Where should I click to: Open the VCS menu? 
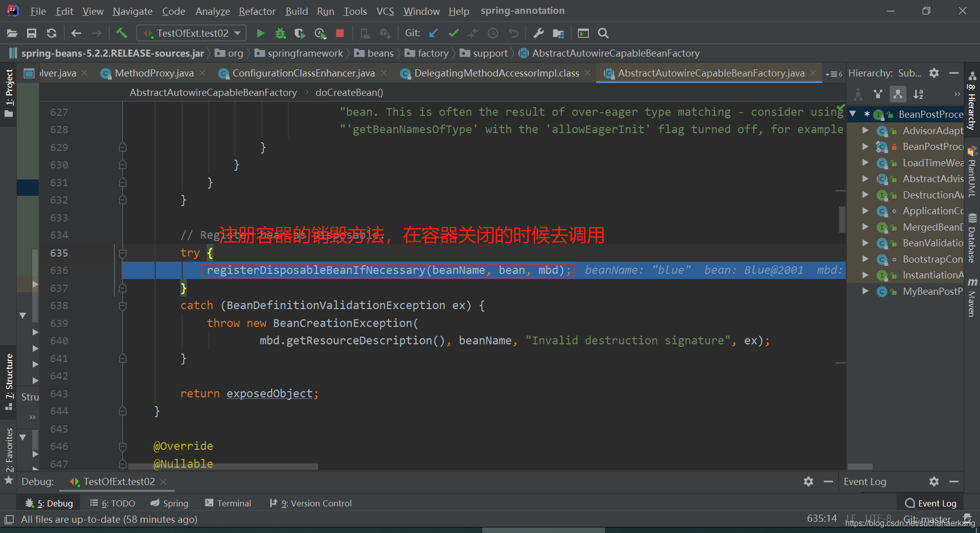coord(385,11)
